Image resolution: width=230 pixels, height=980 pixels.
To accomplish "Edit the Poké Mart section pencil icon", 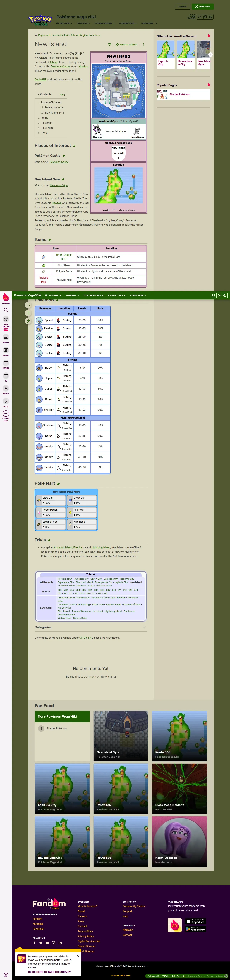I will (58, 483).
